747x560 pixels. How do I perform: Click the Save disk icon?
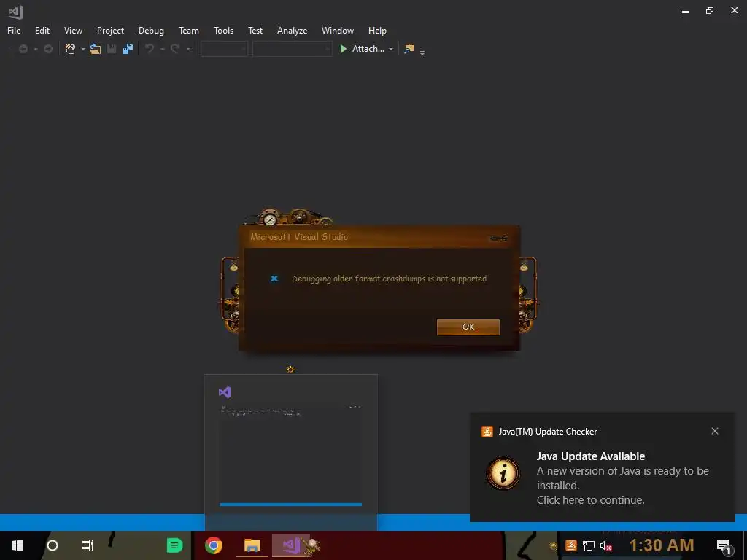(x=112, y=49)
